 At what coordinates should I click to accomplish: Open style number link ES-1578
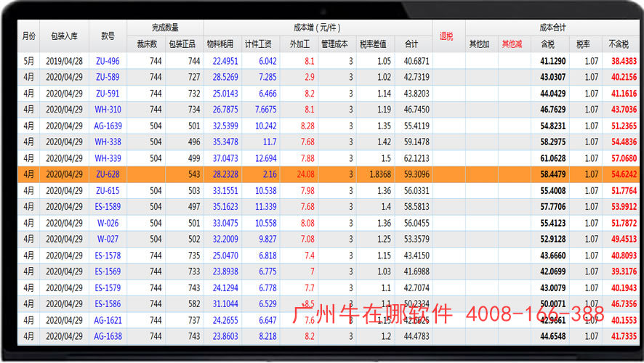pos(108,256)
